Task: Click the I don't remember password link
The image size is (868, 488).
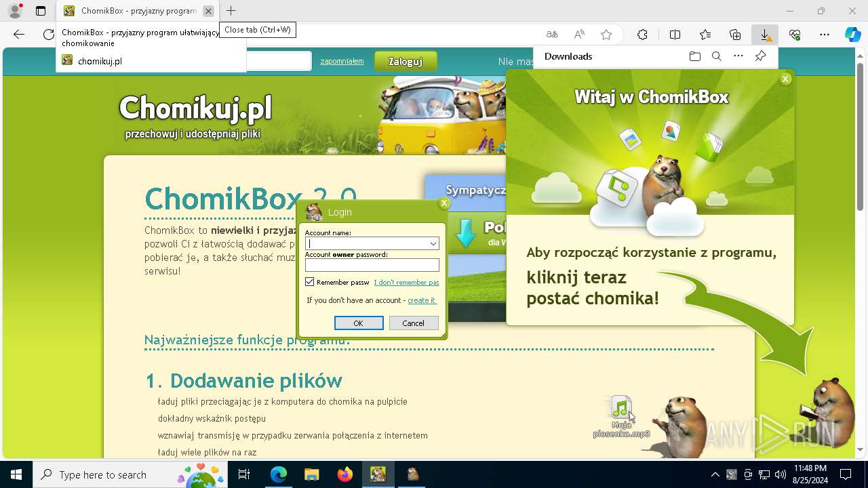Action: pyautogui.click(x=406, y=282)
